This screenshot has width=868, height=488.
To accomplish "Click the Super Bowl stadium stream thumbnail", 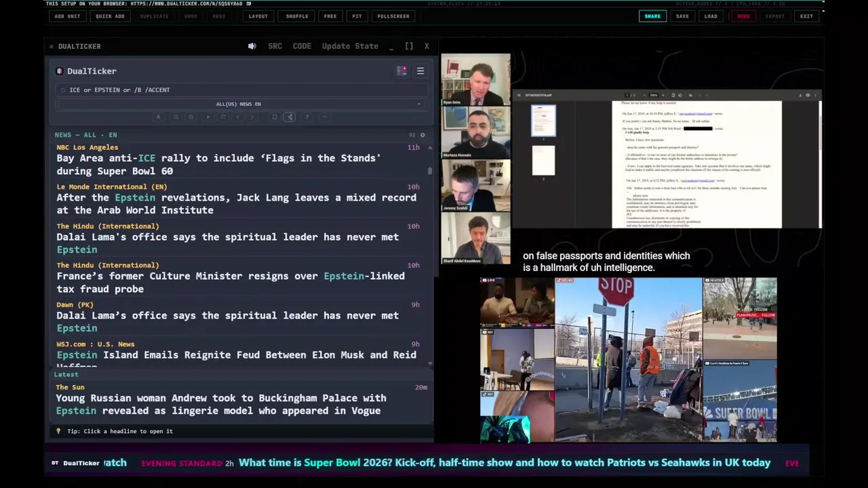I will pos(740,401).
